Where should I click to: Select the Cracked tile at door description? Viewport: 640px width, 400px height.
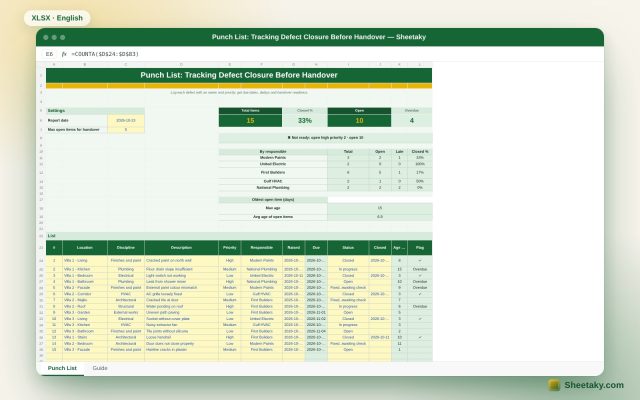point(181,300)
